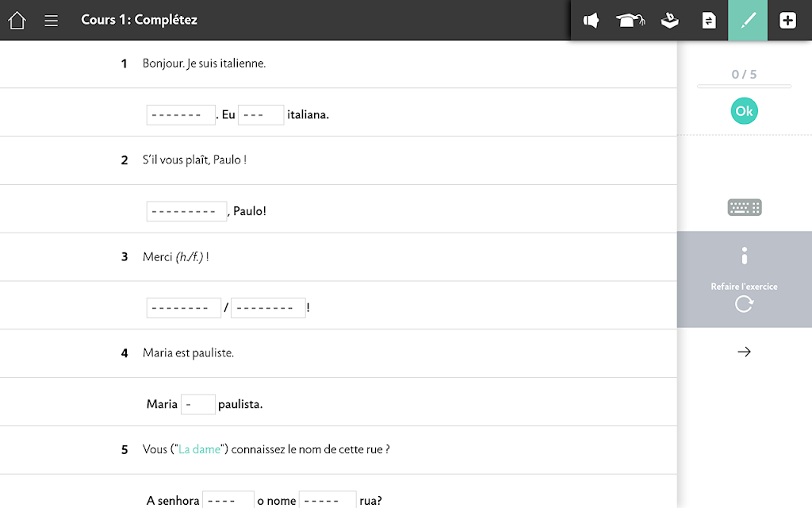
Task: Open the hamburger menu
Action: [x=51, y=20]
